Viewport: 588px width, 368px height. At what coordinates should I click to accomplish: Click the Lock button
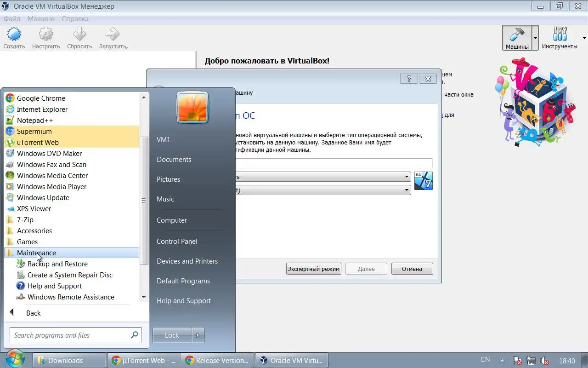[172, 335]
